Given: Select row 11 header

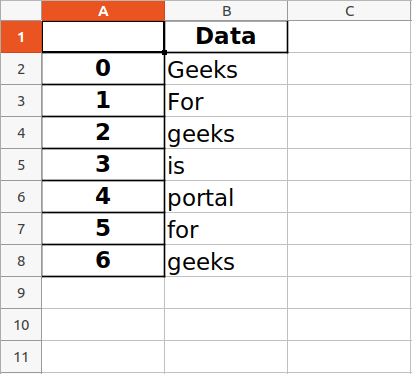Looking at the screenshot, I should pos(21,357).
